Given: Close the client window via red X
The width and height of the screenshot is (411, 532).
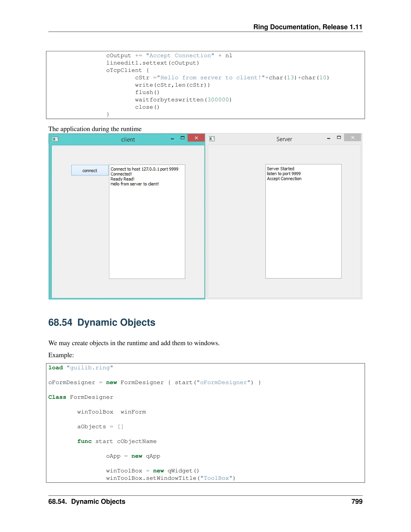Looking at the screenshot, I should pos(196,138).
